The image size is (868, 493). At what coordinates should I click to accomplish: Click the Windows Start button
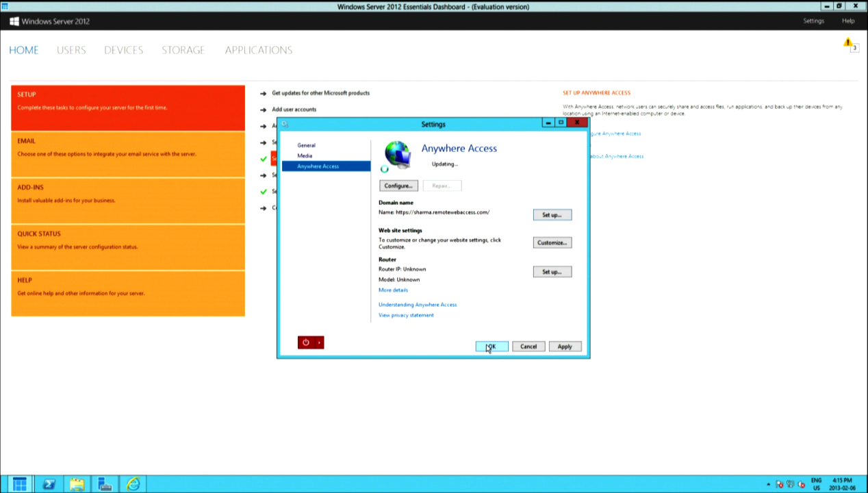pos(19,484)
